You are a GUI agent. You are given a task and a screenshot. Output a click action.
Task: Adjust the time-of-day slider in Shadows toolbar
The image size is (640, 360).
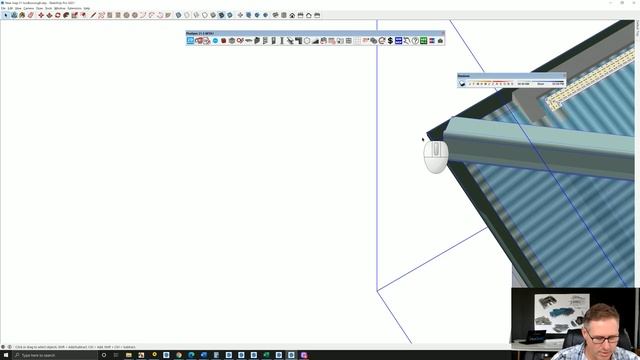pos(541,84)
